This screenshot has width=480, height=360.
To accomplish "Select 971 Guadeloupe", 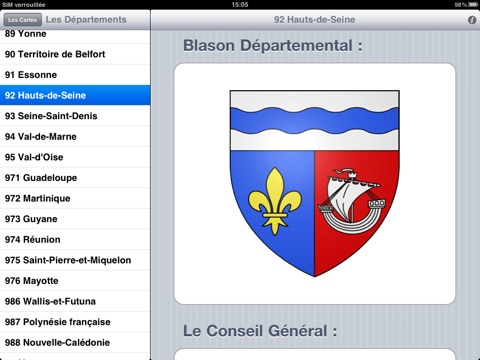I will click(x=75, y=178).
